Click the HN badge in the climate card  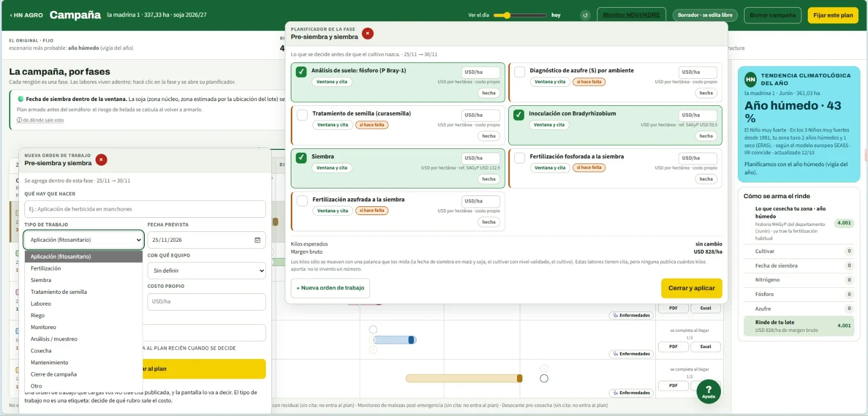click(x=750, y=79)
